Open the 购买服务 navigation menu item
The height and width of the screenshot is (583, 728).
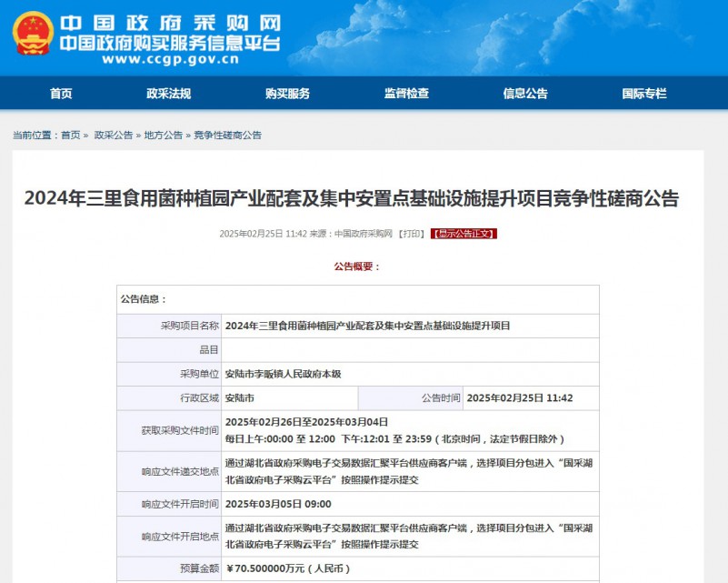pos(287,94)
